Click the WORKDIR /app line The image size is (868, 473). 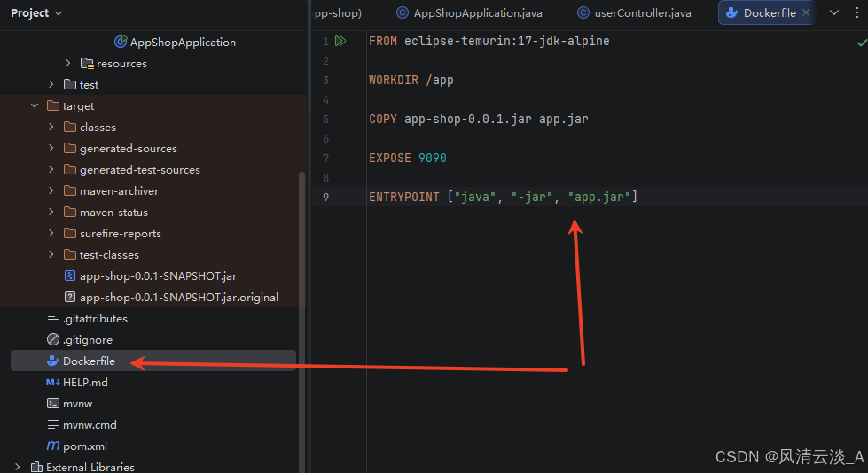tap(411, 80)
